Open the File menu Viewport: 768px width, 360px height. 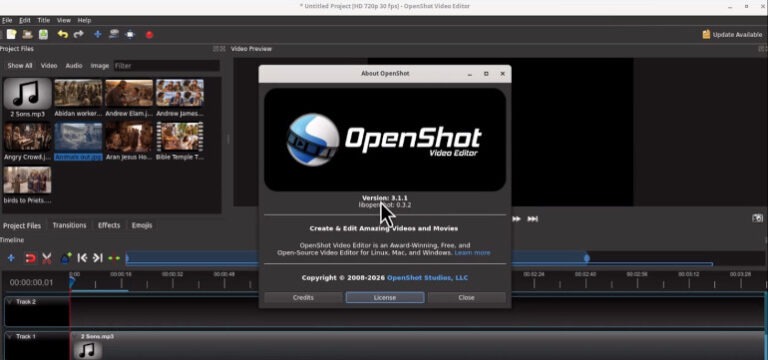(6, 20)
